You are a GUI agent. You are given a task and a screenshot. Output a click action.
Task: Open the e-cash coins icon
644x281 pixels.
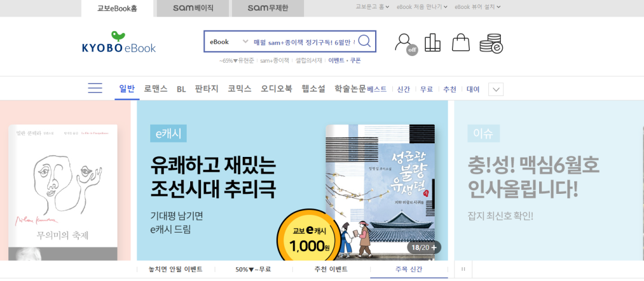(x=491, y=44)
